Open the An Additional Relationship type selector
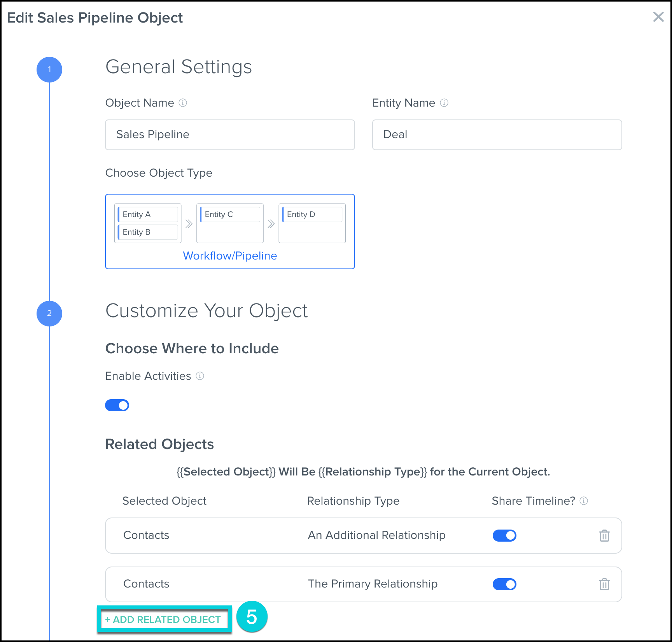Image resolution: width=672 pixels, height=642 pixels. click(376, 535)
